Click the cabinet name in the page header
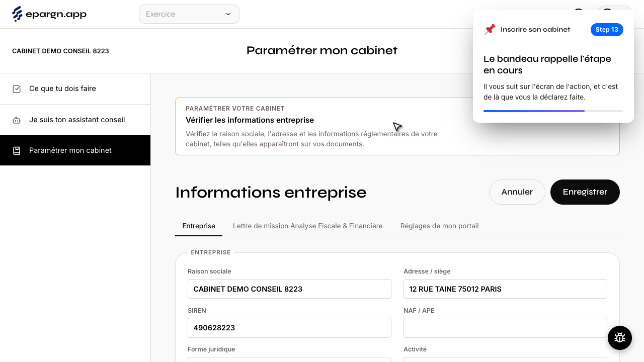Image resolution: width=644 pixels, height=362 pixels. point(60,51)
